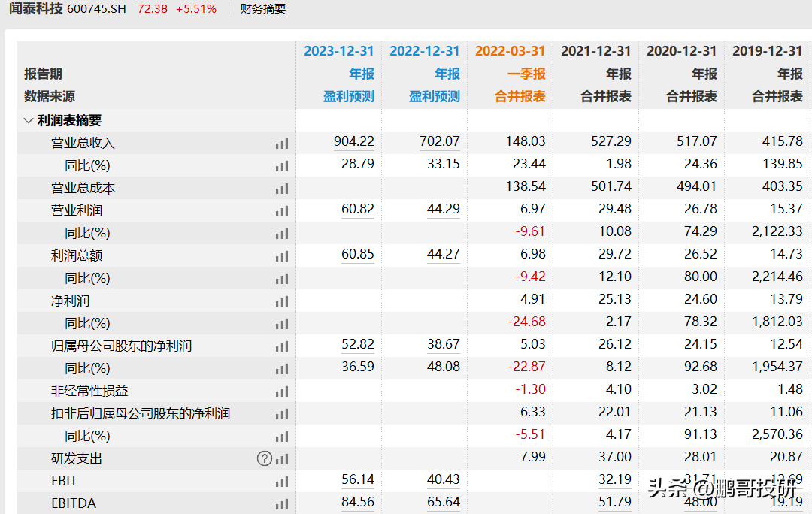This screenshot has height=514, width=812.
Task: Click the 2021 营业总收入 value 527.29
Action: pyautogui.click(x=611, y=141)
